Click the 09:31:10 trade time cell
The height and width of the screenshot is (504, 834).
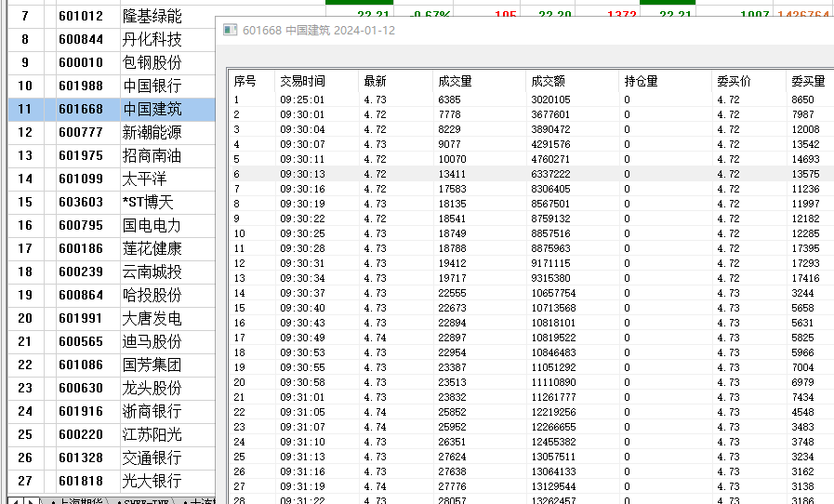click(x=302, y=443)
